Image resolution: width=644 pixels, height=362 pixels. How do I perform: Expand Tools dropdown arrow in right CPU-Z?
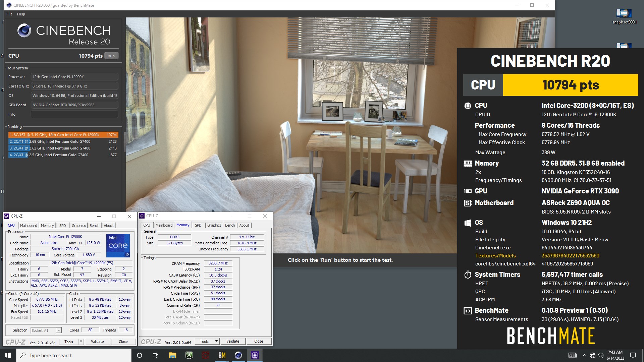(x=216, y=341)
